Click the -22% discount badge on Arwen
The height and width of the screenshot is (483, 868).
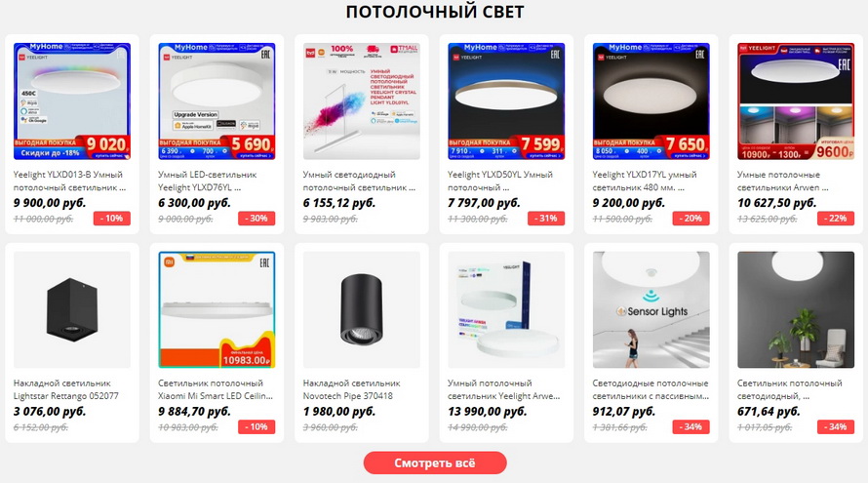click(x=836, y=219)
